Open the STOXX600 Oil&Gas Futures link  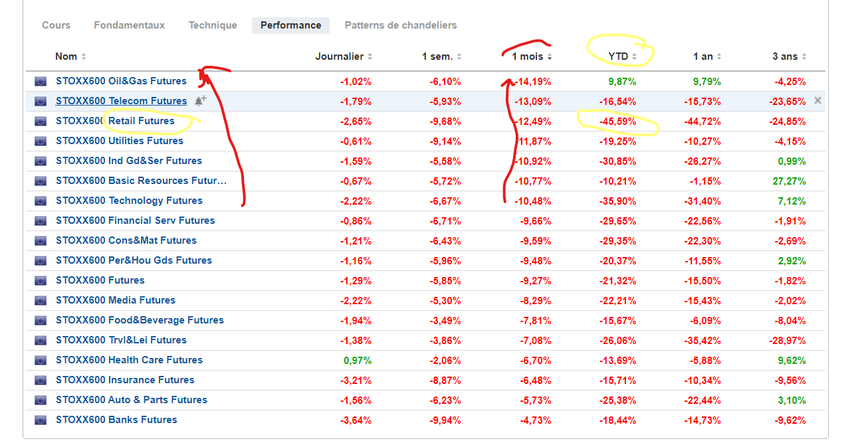click(x=121, y=81)
